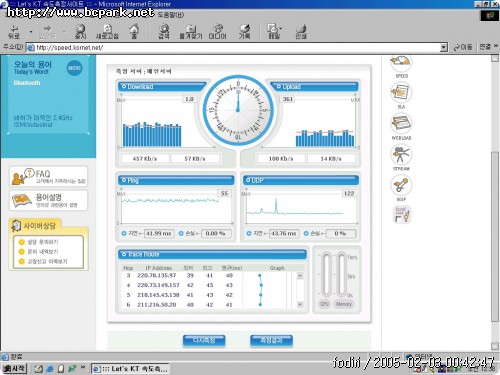
Task: Open the 상담 문의하기 link
Action: pos(43,242)
